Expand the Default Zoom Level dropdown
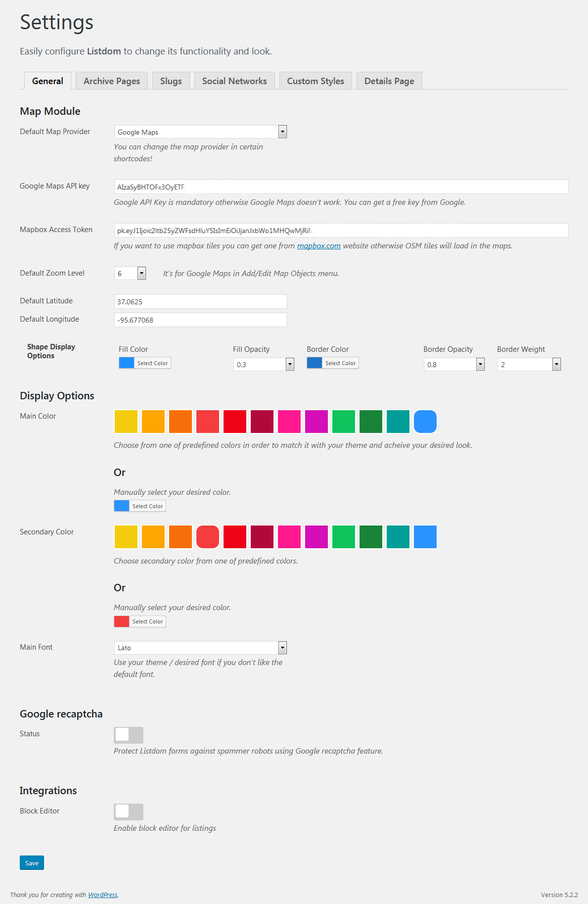Screen dimensions: 588x904 coord(130,274)
